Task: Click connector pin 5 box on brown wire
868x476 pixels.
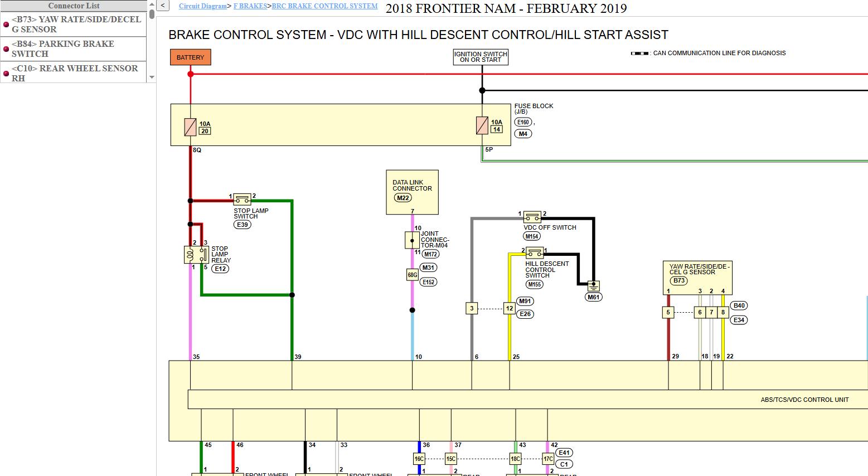Action: (x=668, y=313)
